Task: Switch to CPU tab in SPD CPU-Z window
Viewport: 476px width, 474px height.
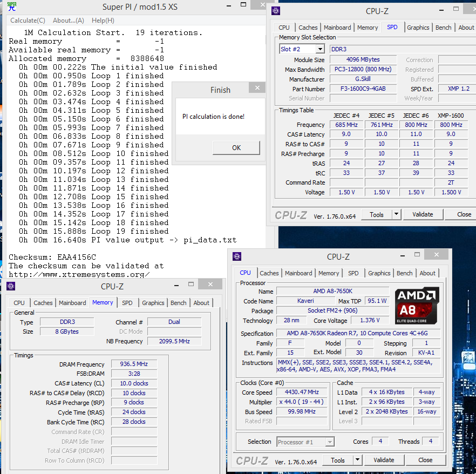Action: (x=284, y=28)
